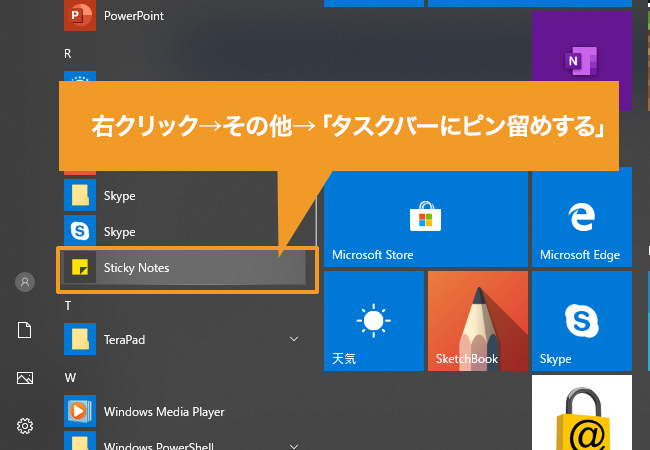Image resolution: width=650 pixels, height=450 pixels.
Task: Open PowerPoint from the app list
Action: [133, 17]
